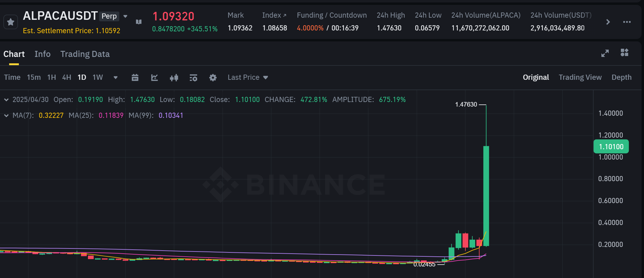Open chart settings gear icon
The height and width of the screenshot is (278, 644).
pos(213,78)
